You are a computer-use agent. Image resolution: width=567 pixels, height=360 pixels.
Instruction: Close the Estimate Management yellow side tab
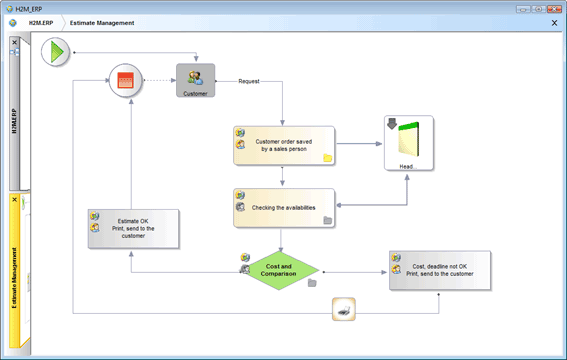[x=14, y=200]
